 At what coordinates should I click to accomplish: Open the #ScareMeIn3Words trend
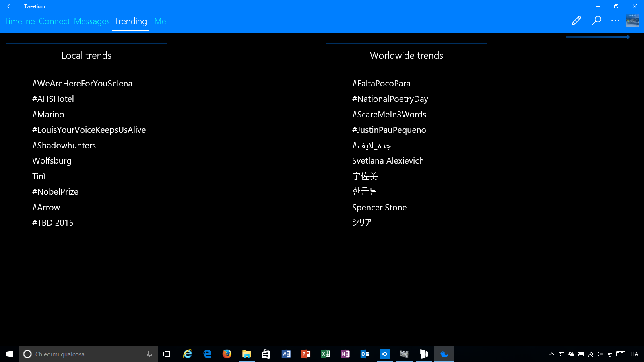point(389,115)
